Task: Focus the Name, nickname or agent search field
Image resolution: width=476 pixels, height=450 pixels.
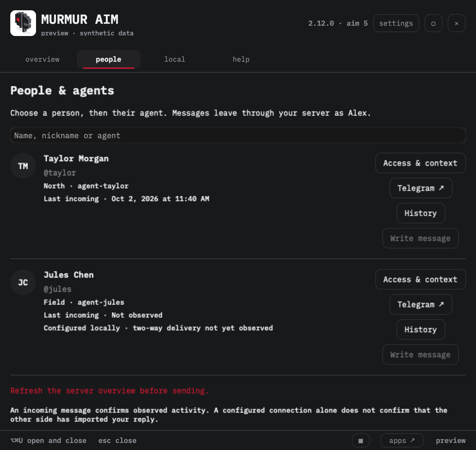Action: pyautogui.click(x=238, y=135)
